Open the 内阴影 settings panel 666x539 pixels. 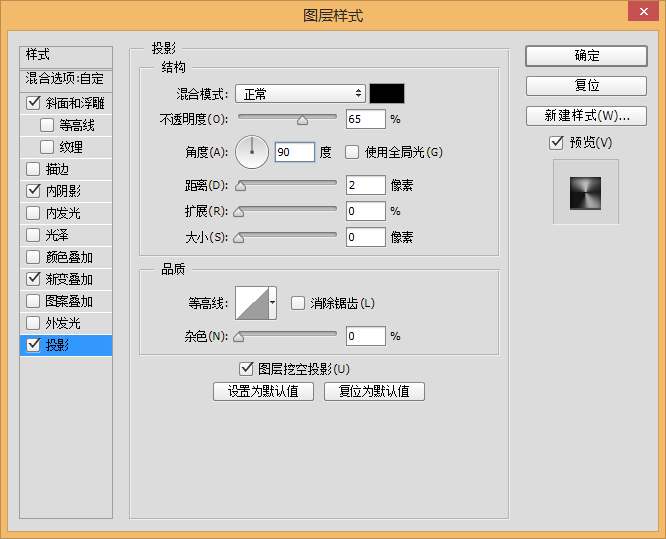tap(63, 191)
